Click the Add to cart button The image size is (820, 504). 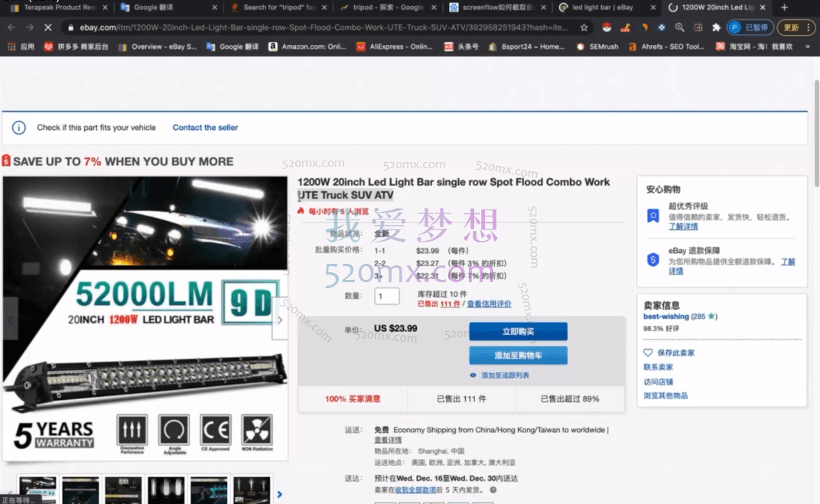click(x=518, y=356)
